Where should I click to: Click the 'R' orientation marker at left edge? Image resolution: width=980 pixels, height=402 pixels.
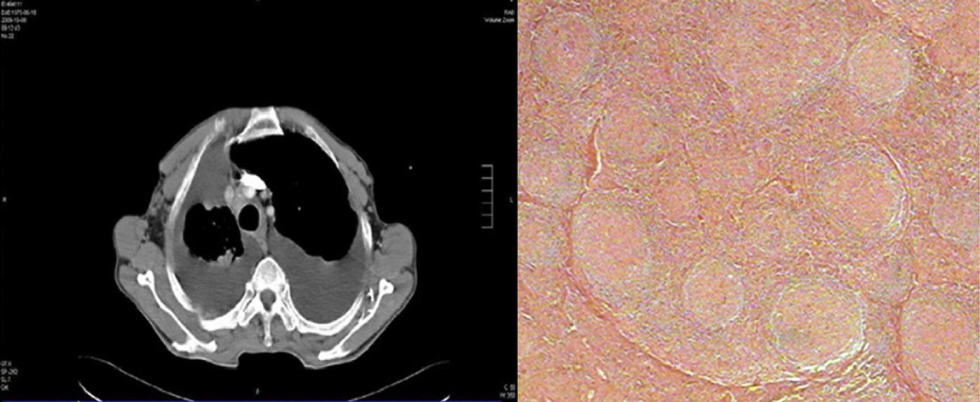5,200
